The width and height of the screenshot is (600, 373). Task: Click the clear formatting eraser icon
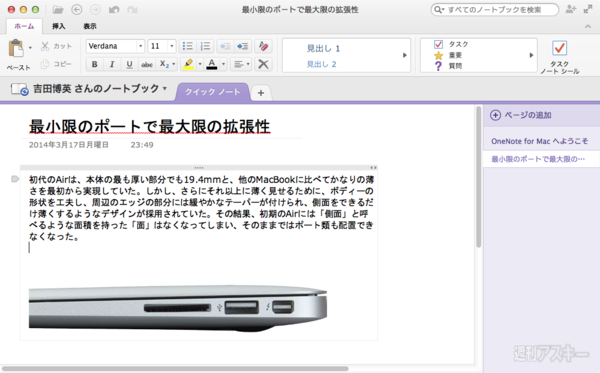(263, 46)
